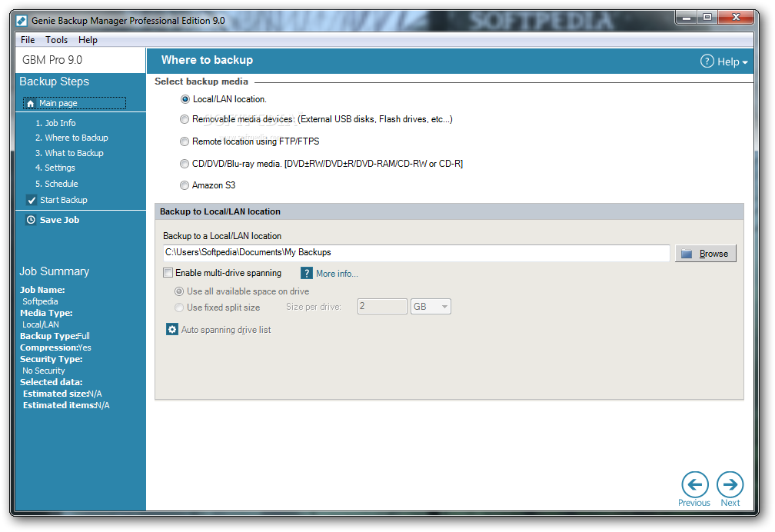Screen dimensions: 775x532
Task: Select Removable media devices option
Action: pos(185,119)
